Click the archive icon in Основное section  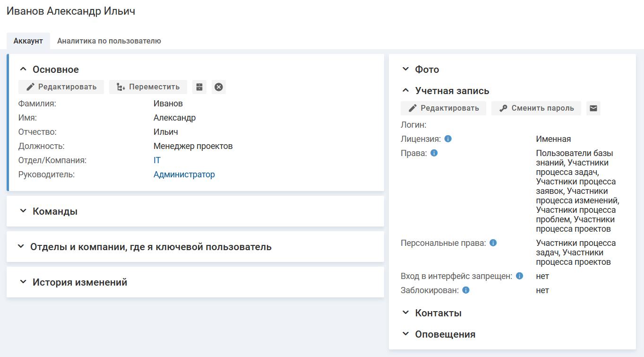tap(199, 87)
